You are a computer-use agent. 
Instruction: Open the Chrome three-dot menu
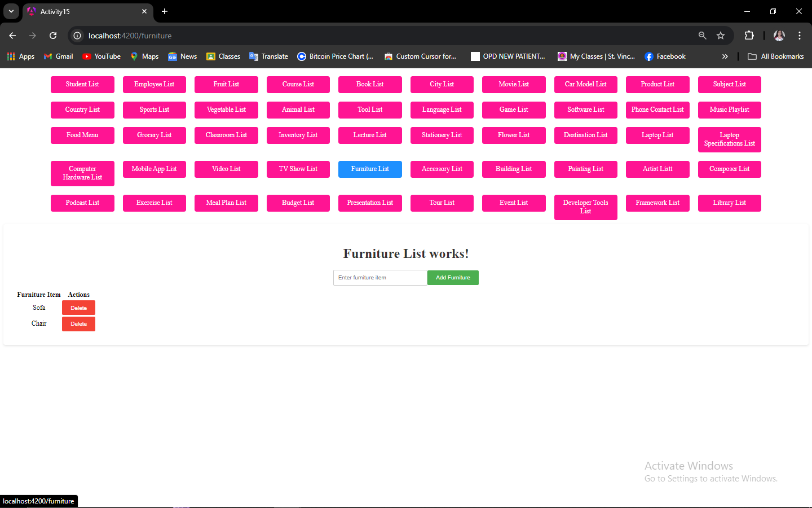tap(800, 36)
